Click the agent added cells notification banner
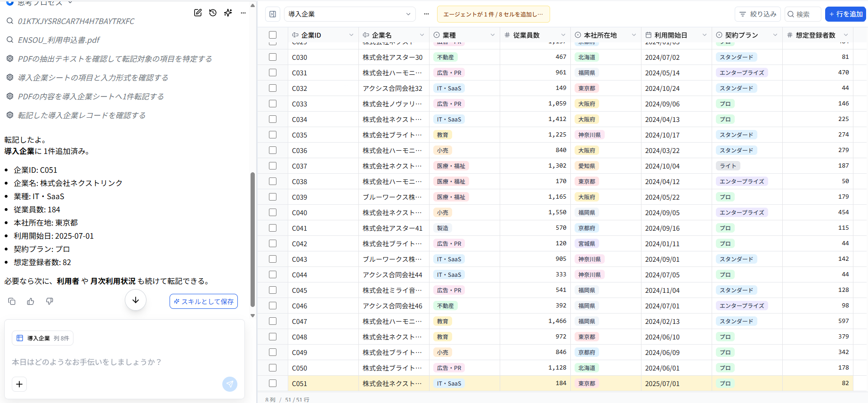868x403 pixels. click(x=493, y=14)
